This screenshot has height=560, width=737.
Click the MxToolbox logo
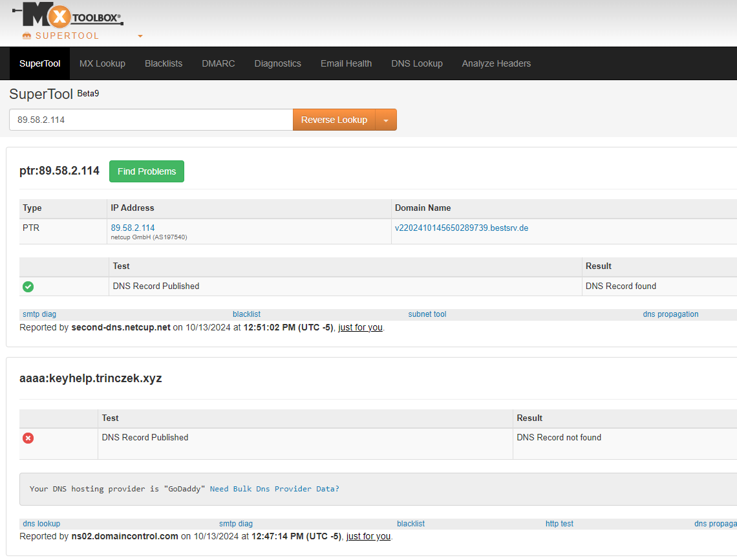pos(68,16)
